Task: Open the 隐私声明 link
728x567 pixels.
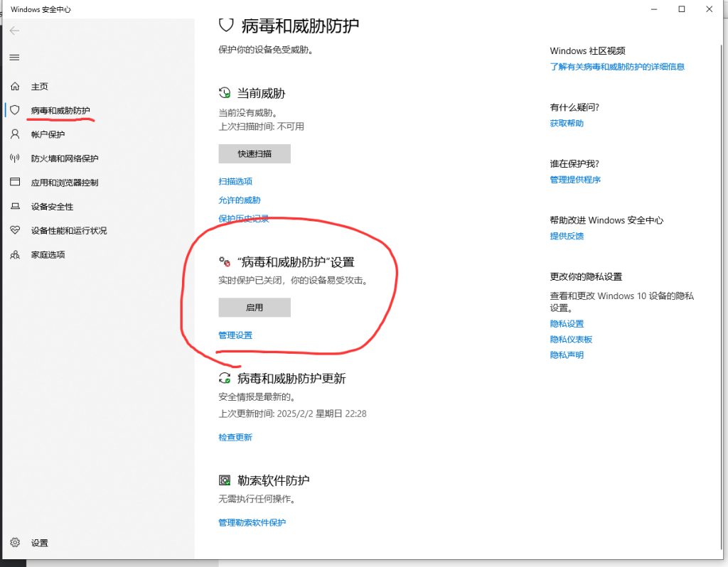Action: [567, 355]
